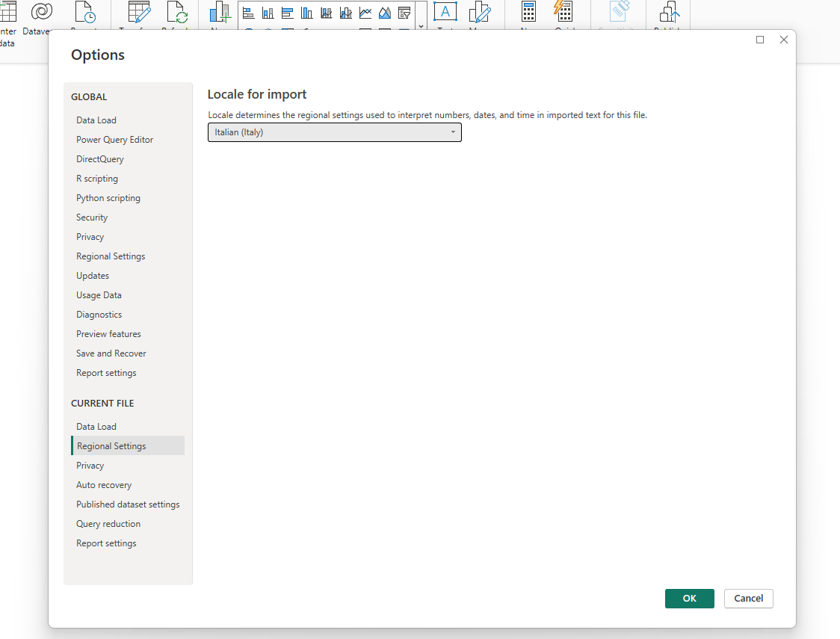Click the CURRENT FILE section heading
This screenshot has width=840, height=639.
pos(102,404)
